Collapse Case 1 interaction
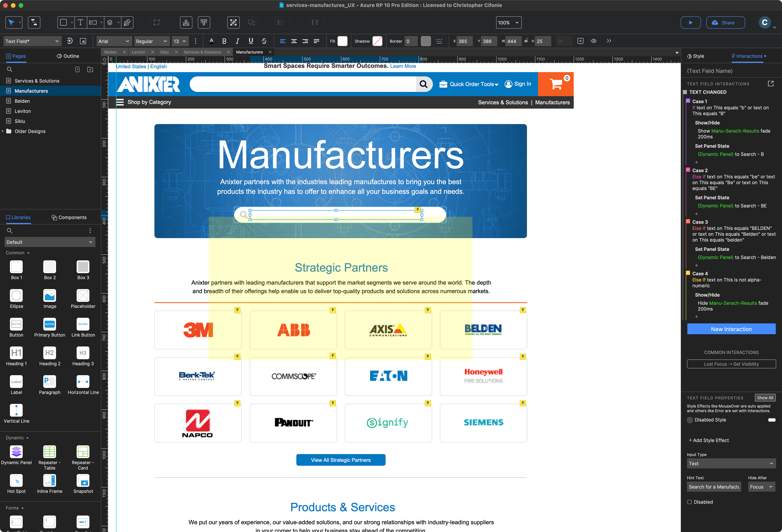This screenshot has width=782, height=532. point(688,101)
